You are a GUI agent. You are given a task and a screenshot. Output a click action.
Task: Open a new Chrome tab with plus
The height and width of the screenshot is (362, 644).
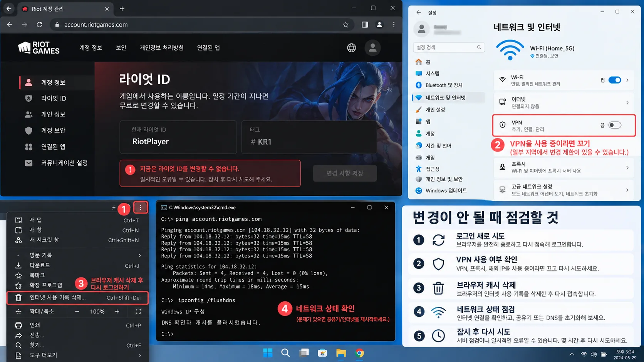pyautogui.click(x=122, y=8)
